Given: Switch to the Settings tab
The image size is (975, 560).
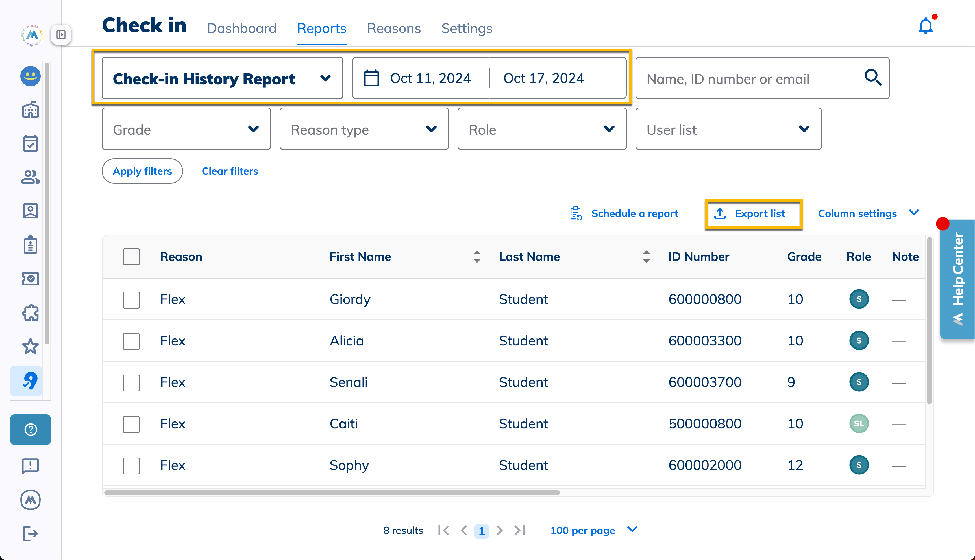Looking at the screenshot, I should 467,29.
